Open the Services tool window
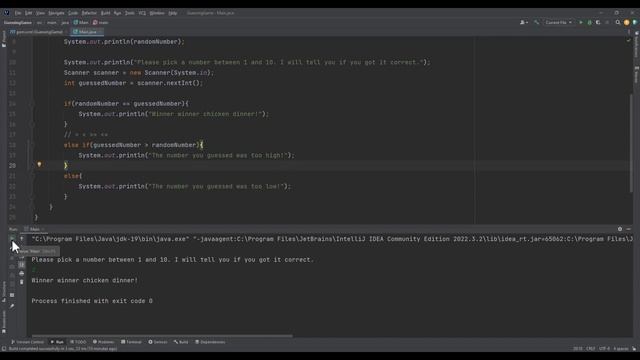The image size is (640, 360). [158, 342]
